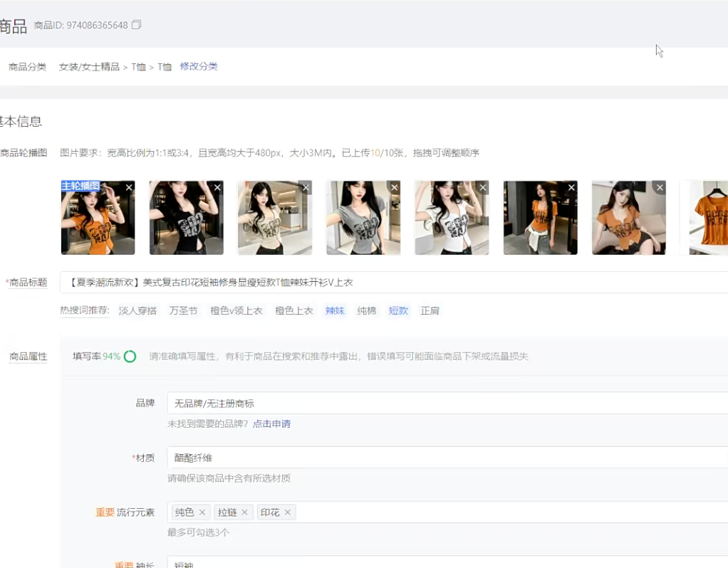The width and height of the screenshot is (728, 568).
Task: Click the 94% fill-rate progress ring
Action: 130,357
